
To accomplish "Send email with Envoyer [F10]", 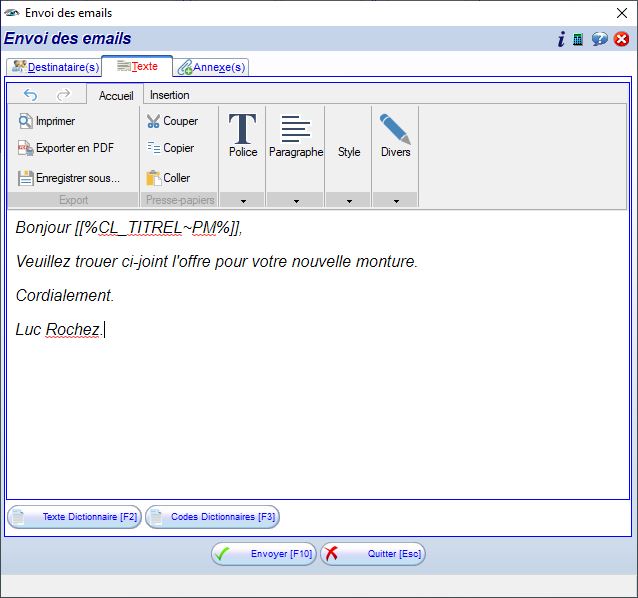I will (x=264, y=554).
